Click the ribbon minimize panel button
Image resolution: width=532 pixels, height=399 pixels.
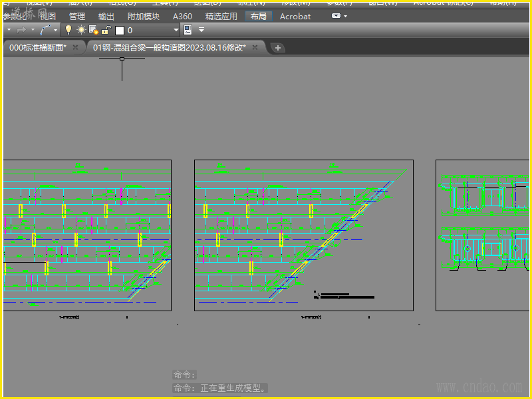336,16
